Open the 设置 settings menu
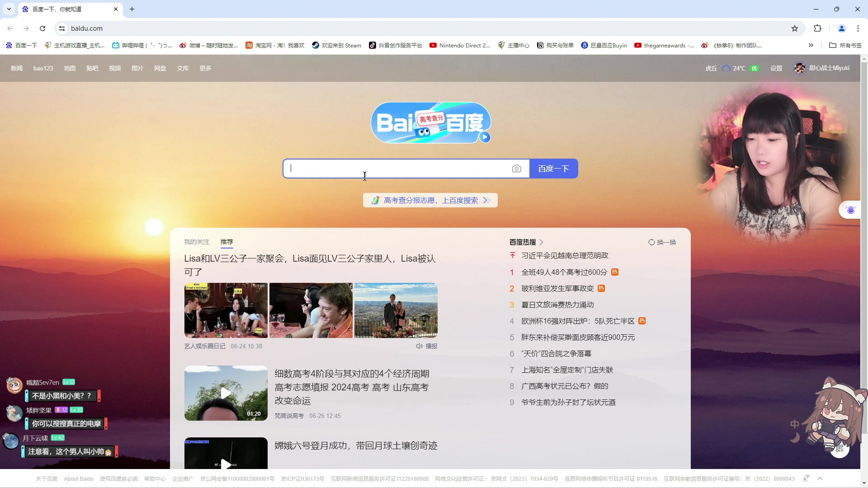 776,68
